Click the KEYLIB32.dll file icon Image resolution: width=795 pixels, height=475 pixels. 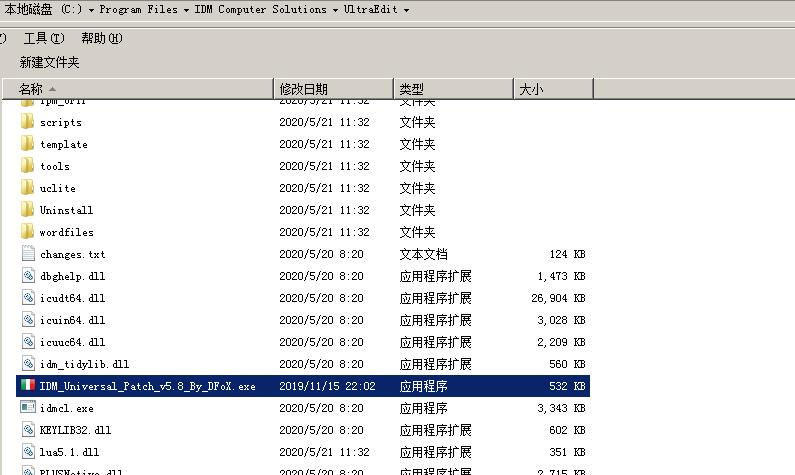pos(28,430)
